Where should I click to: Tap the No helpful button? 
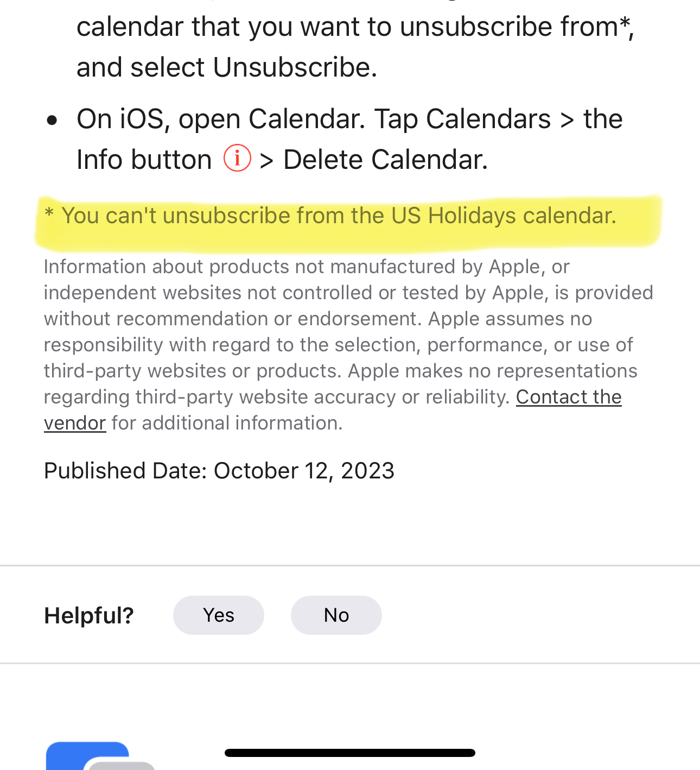pos(336,615)
